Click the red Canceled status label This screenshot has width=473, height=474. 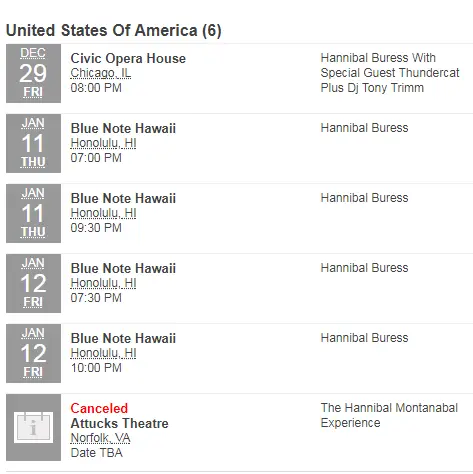99,408
